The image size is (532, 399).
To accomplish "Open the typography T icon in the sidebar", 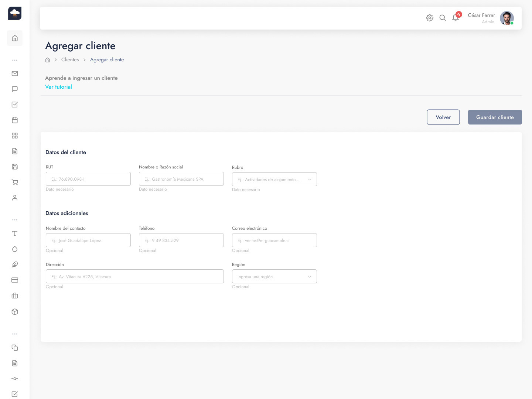I will pos(15,233).
